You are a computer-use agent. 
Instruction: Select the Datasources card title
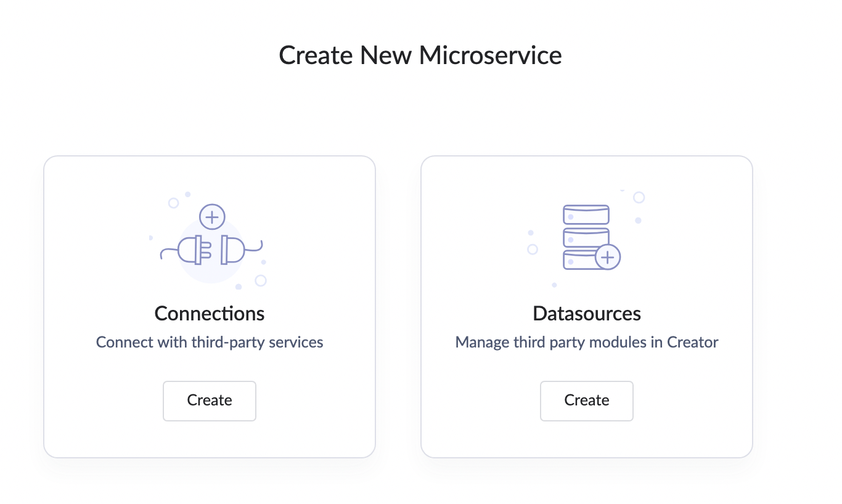click(x=587, y=313)
